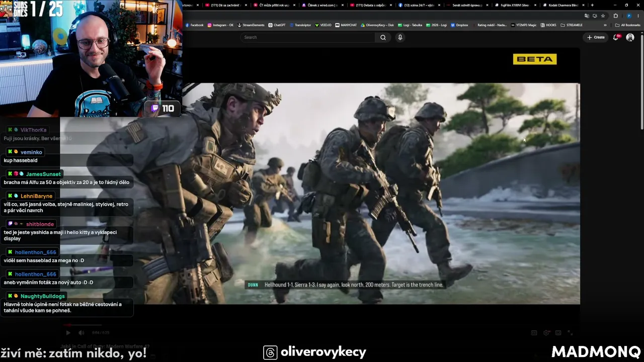Switch to the 'Debata s odpůrc' tab
This screenshot has height=362, width=644.
click(370, 5)
